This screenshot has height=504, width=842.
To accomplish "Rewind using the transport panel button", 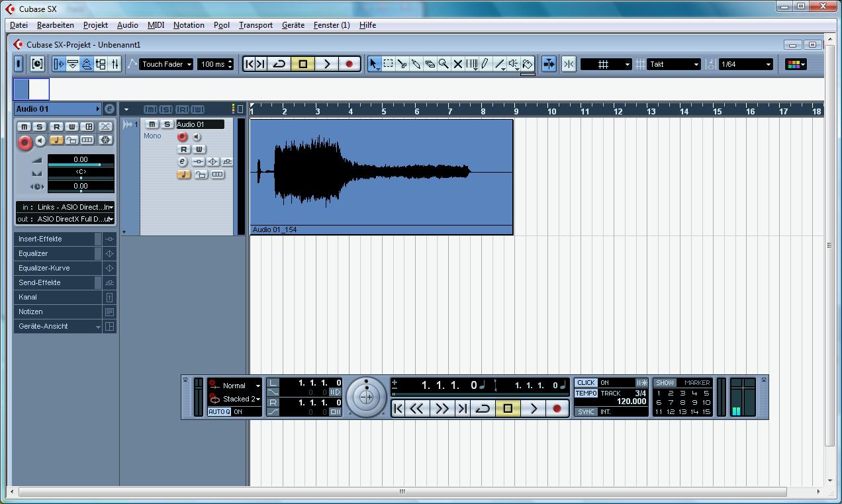I will pyautogui.click(x=416, y=409).
